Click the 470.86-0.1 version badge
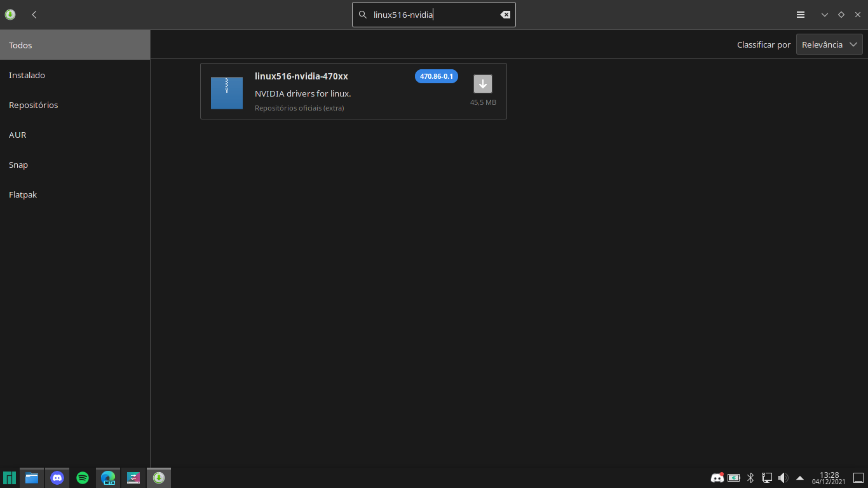This screenshot has width=868, height=488. point(437,76)
